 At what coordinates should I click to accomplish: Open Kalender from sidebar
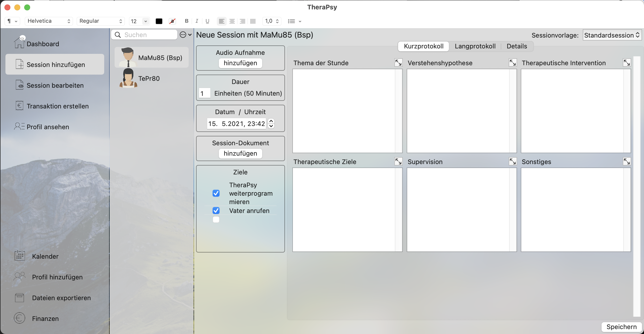45,256
